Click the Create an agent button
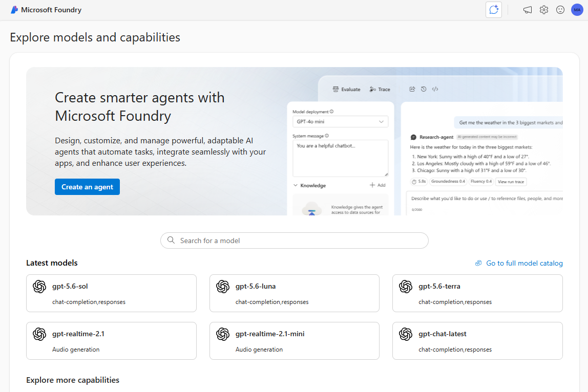The width and height of the screenshot is (588, 392). pyautogui.click(x=88, y=187)
